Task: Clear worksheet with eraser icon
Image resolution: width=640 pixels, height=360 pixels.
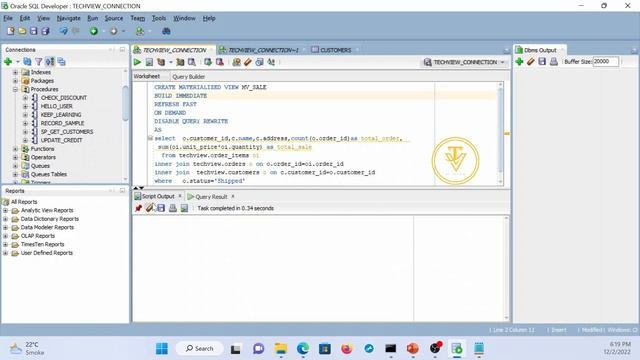Action: [x=248, y=62]
